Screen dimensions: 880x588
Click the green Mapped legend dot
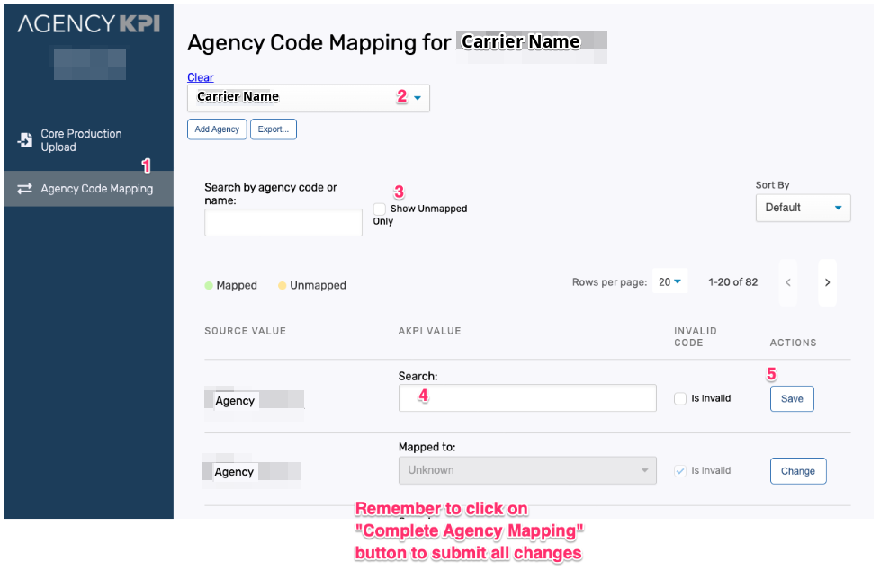click(209, 285)
